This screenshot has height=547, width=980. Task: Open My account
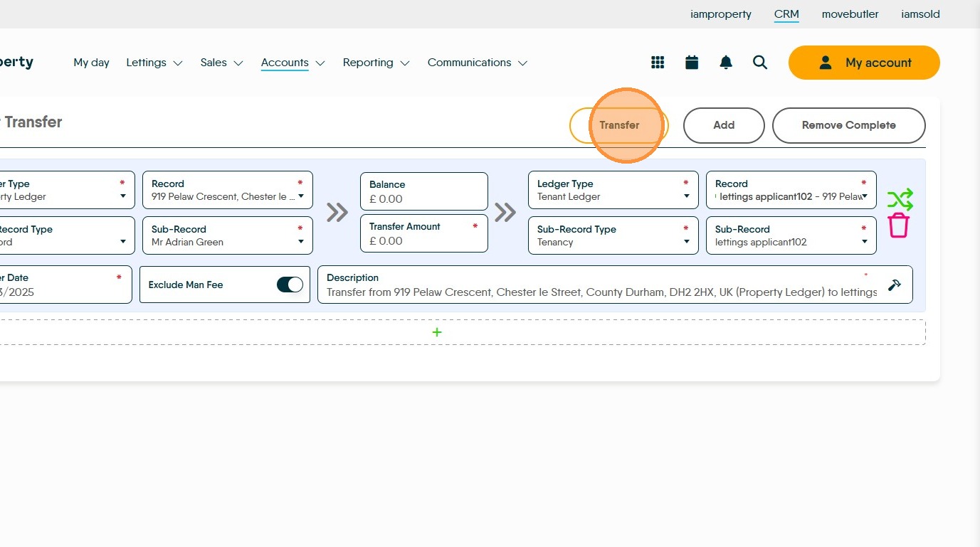[864, 63]
